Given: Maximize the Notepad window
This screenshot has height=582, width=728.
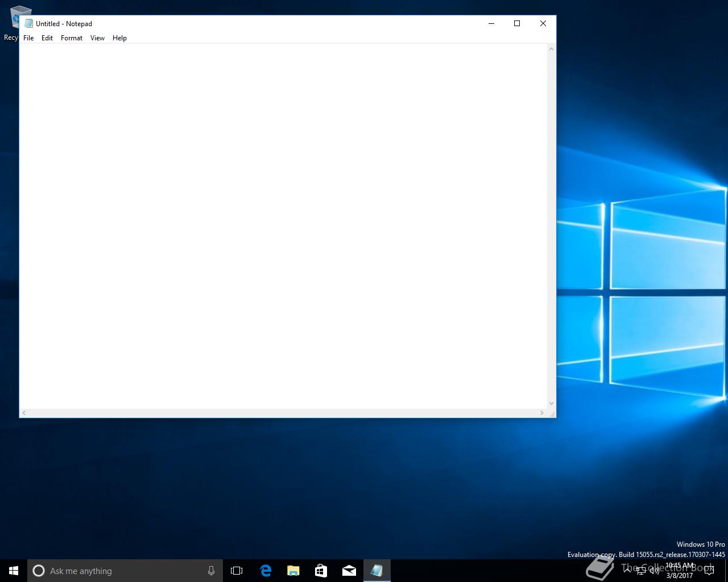Looking at the screenshot, I should pos(517,23).
